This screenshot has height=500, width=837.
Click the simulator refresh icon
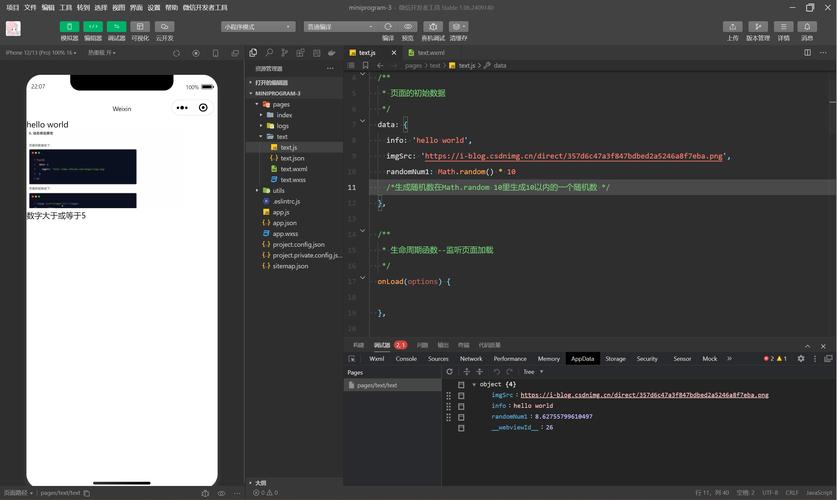pos(177,53)
